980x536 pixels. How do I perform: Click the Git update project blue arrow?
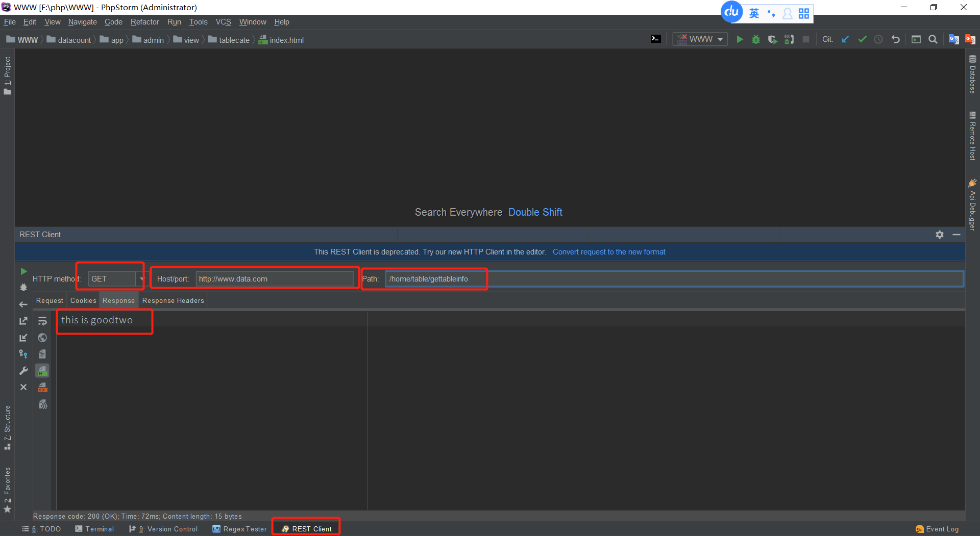tap(845, 39)
